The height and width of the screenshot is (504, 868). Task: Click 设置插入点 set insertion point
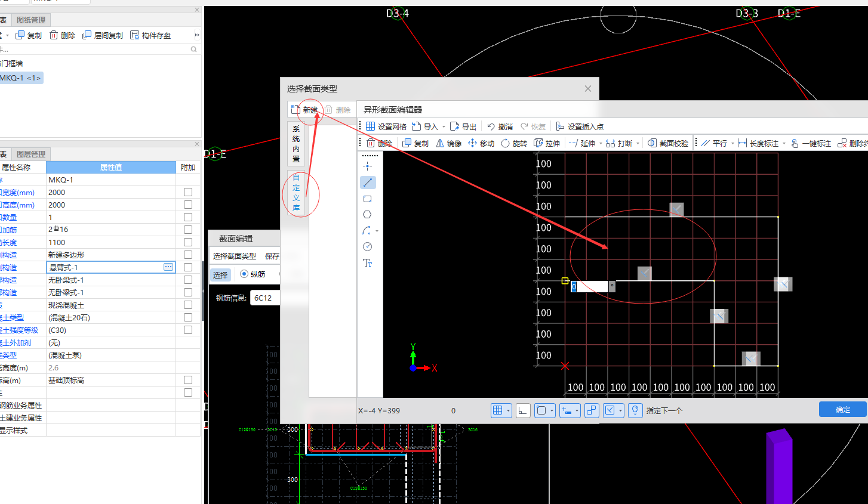(580, 126)
